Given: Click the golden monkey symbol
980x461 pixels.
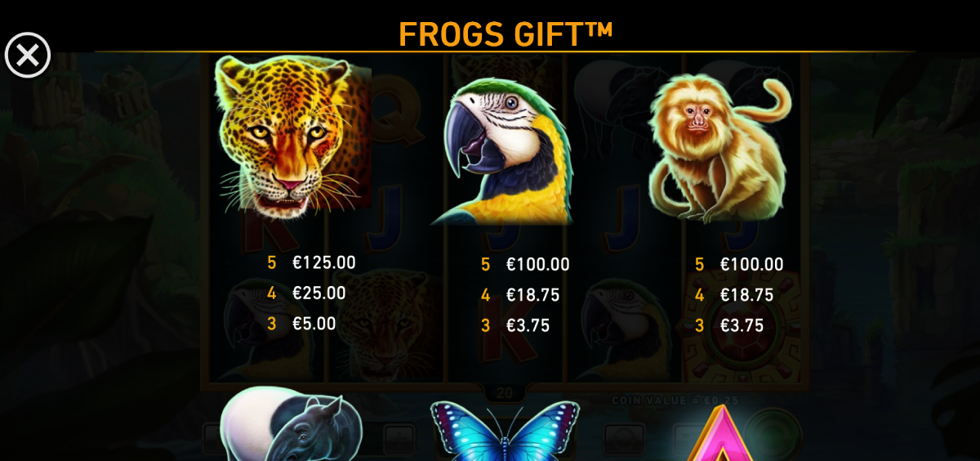Looking at the screenshot, I should pyautogui.click(x=719, y=148).
